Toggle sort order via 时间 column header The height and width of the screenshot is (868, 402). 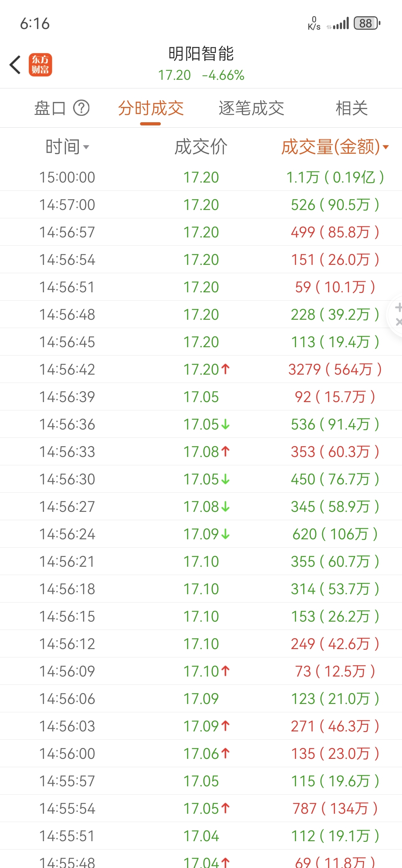(x=67, y=146)
